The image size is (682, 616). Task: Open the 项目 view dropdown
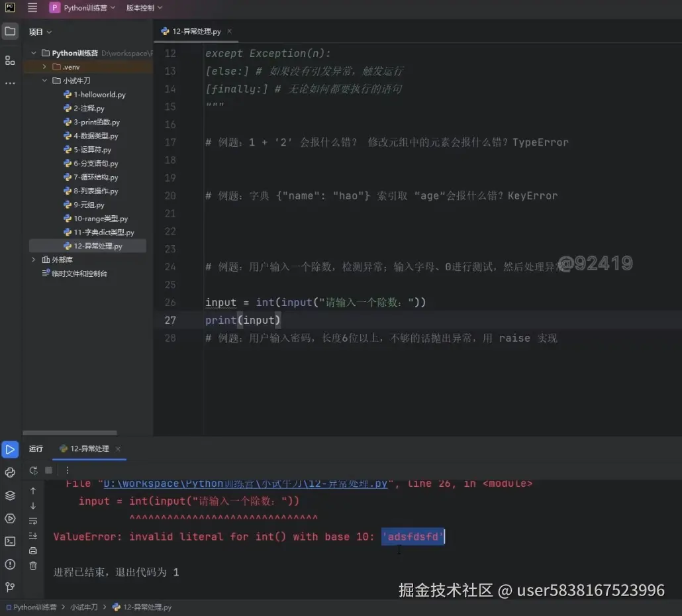tap(40, 32)
